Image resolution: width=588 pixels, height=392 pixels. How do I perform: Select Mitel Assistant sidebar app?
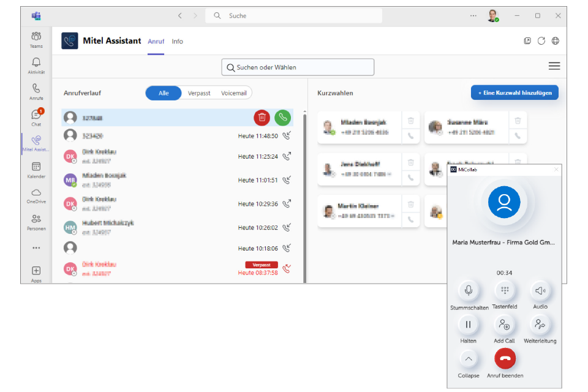[36, 144]
